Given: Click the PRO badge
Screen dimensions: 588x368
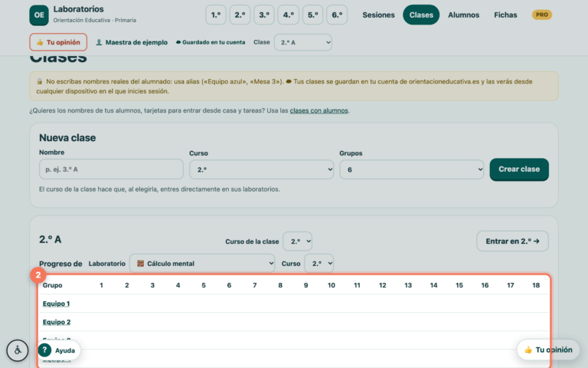Looking at the screenshot, I should [x=542, y=15].
